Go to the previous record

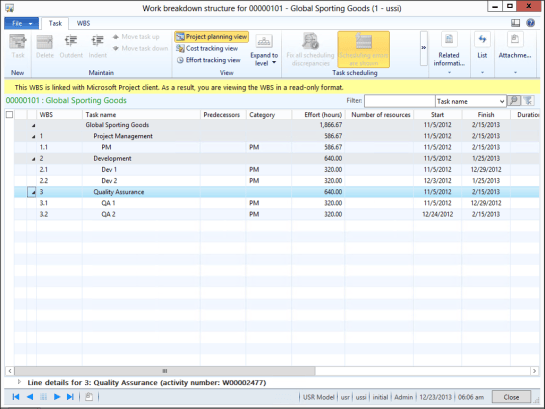(x=30, y=396)
